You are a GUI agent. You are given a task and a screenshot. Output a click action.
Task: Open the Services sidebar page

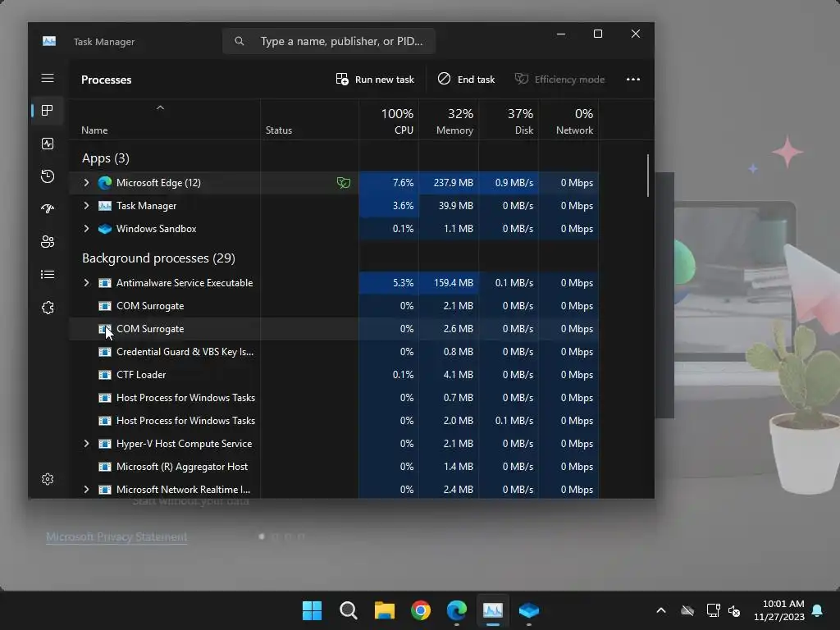pos(48,308)
